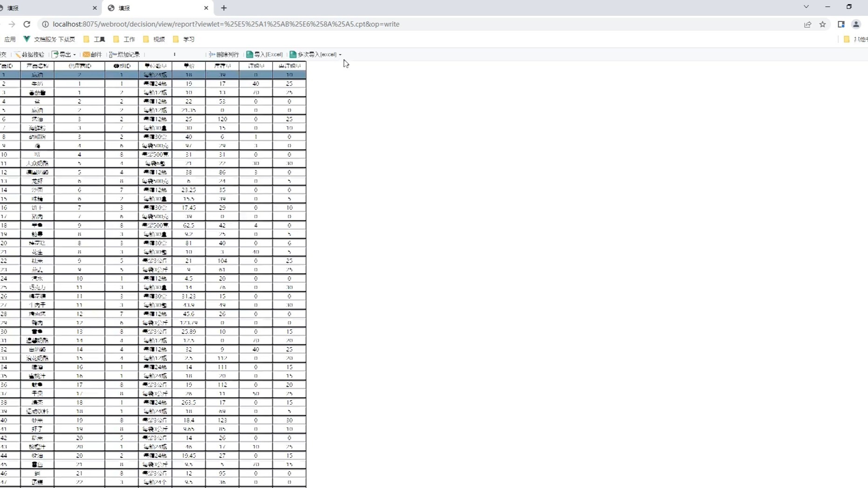Click the 删除列行 delete row icon
This screenshot has width=868, height=488.
(x=212, y=55)
